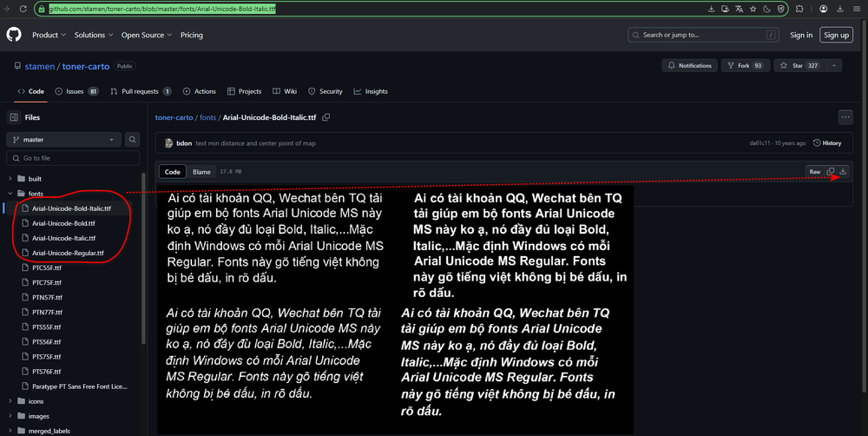This screenshot has width=868, height=436.
Task: Open the Pull requests tab
Action: tap(141, 91)
